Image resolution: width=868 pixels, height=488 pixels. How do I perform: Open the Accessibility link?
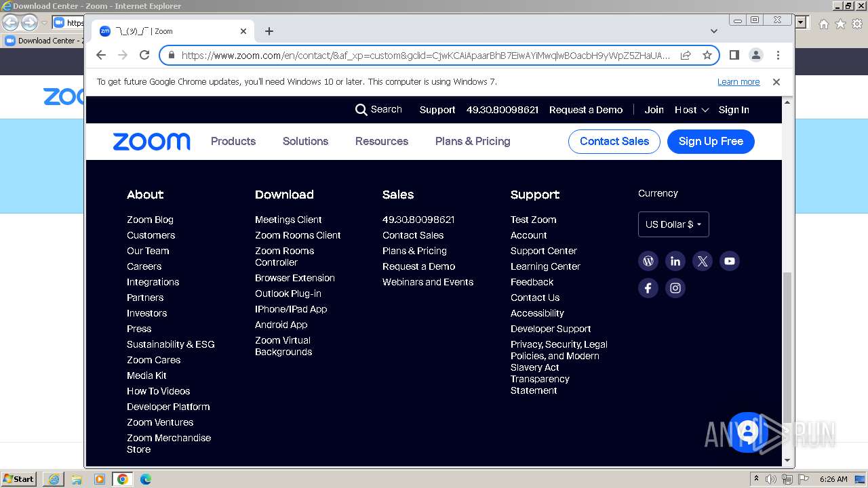(x=537, y=313)
